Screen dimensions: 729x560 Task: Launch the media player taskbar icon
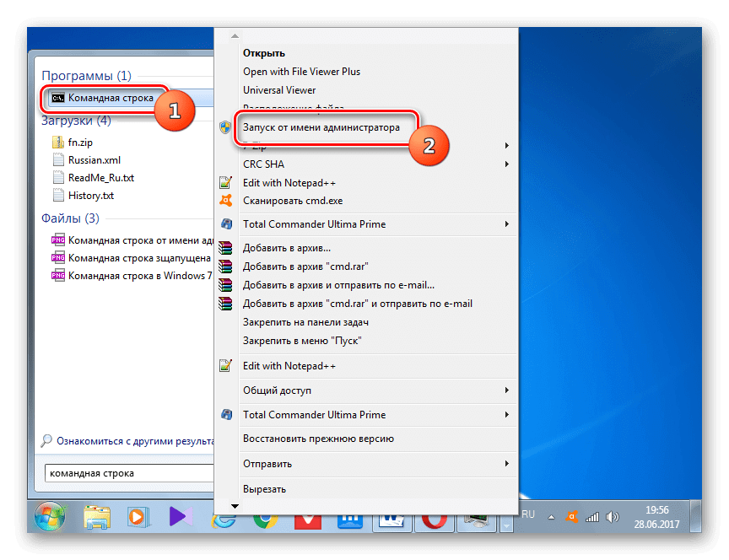coord(137,515)
